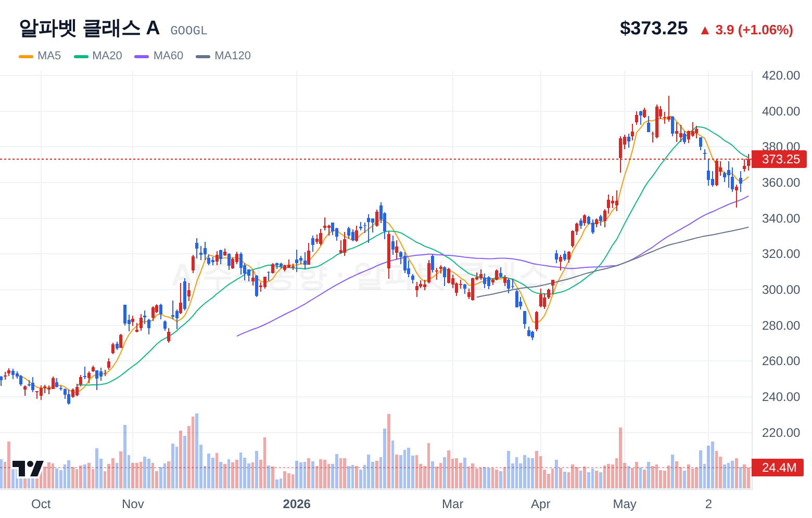Screen dimensions: 812x518
Task: Click the TradingView logo icon
Action: tap(28, 468)
